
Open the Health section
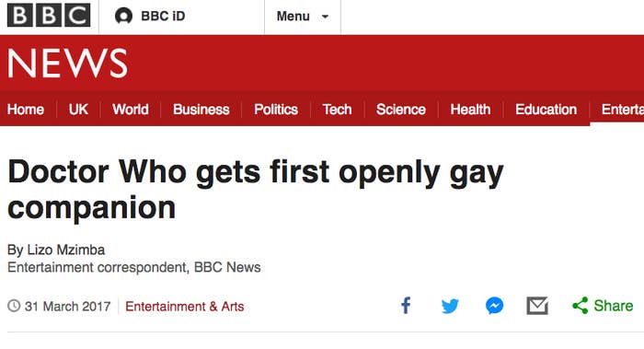tap(470, 110)
